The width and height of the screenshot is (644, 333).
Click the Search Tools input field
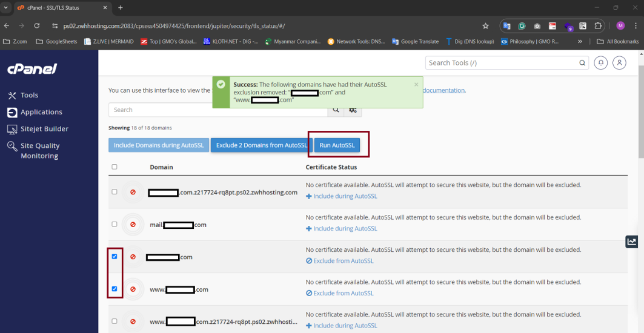[502, 63]
